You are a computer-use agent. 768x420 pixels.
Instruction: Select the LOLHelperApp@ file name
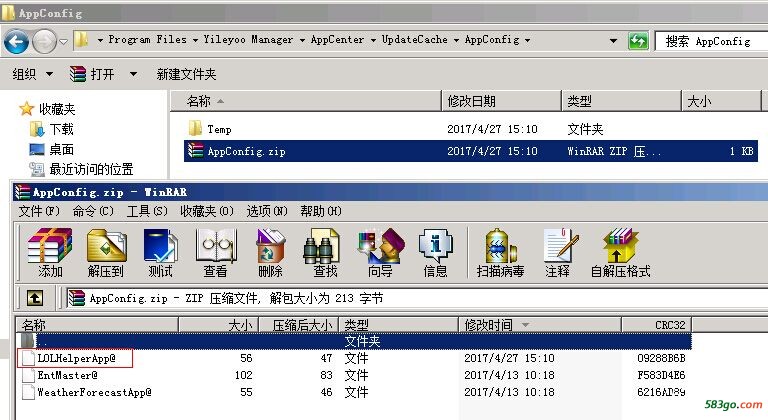pos(76,358)
